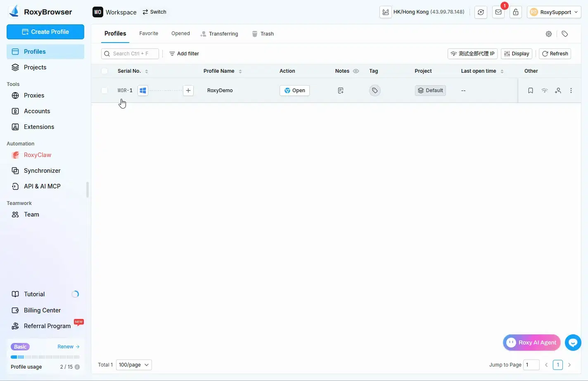Switch to the Favorite tab

click(149, 33)
